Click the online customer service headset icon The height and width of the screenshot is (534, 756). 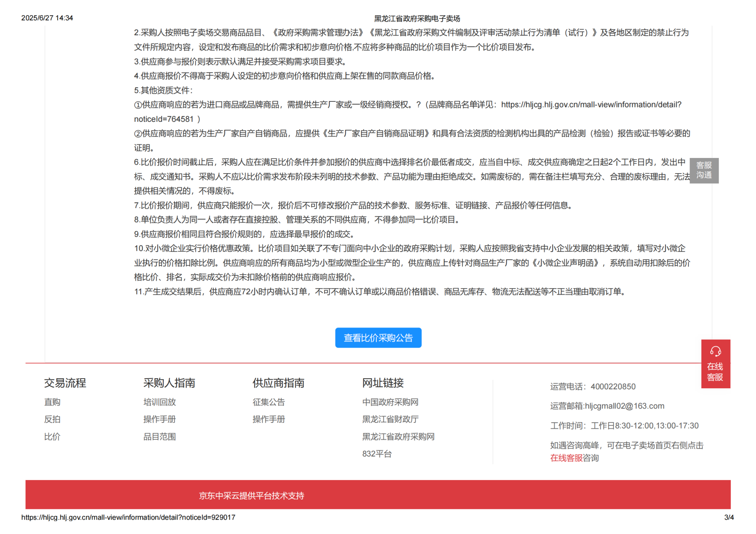tap(715, 351)
